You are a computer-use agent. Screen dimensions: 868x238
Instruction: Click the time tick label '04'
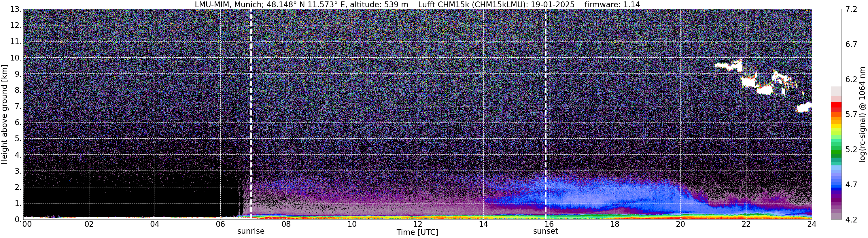(155, 224)
